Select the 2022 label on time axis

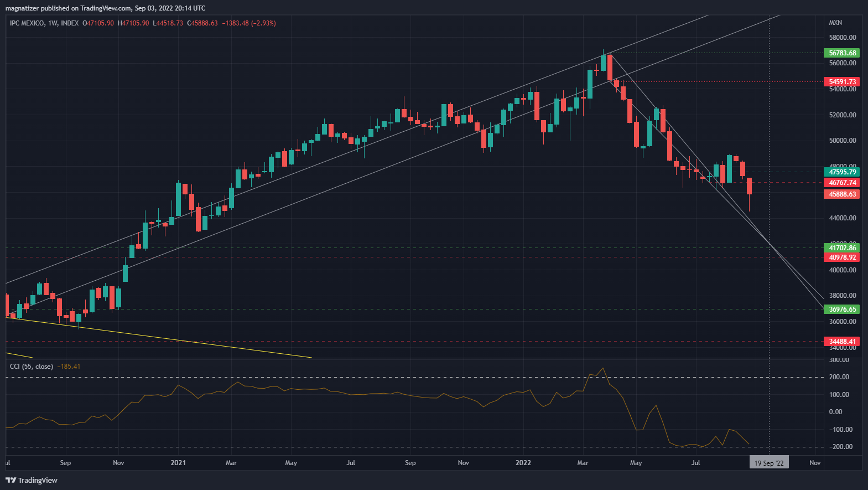click(x=523, y=463)
